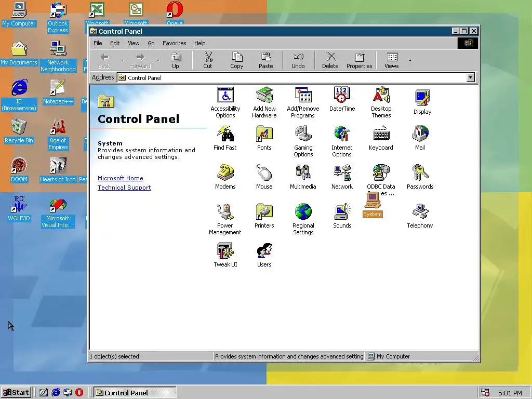Image resolution: width=532 pixels, height=399 pixels.
Task: Select Gaming Options icon
Action: [303, 141]
